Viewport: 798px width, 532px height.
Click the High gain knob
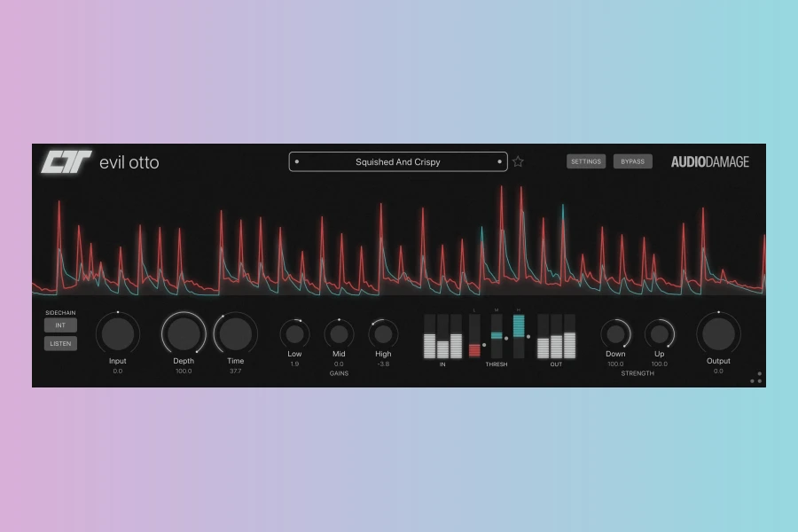(383, 333)
